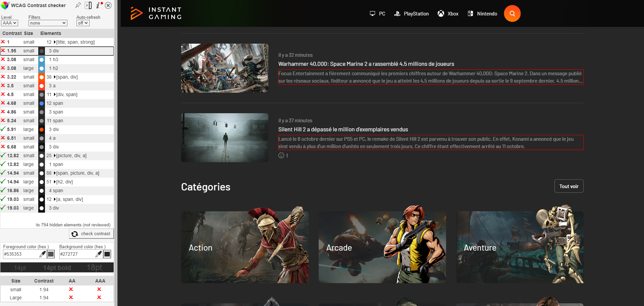The width and height of the screenshot is (644, 306).
Task: Select the 19.03 large 3 div row
Action: [57, 208]
